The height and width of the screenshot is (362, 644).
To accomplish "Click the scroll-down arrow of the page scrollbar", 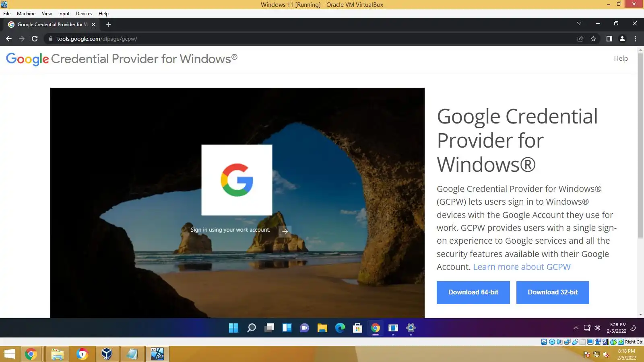I will click(640, 315).
